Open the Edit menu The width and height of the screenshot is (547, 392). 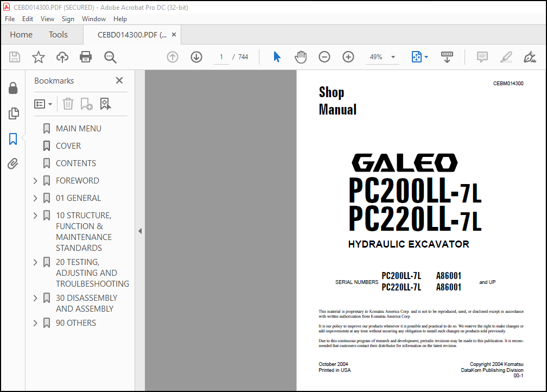[28, 19]
